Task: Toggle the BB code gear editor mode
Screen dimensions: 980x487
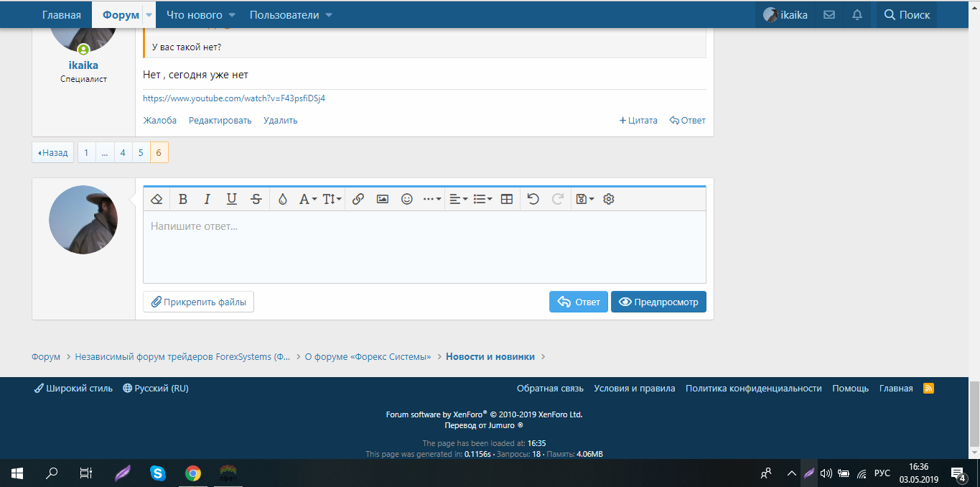Action: (609, 199)
